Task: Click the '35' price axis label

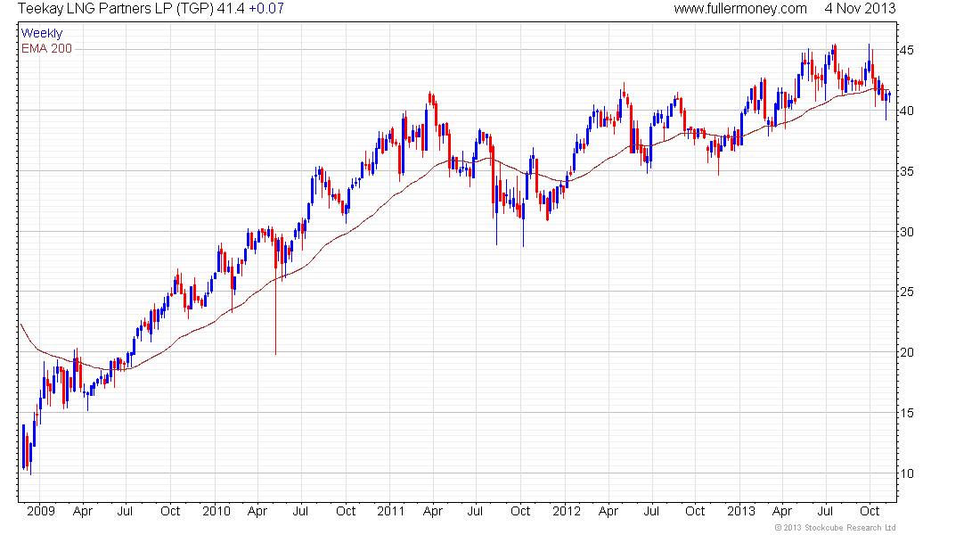Action: (x=906, y=171)
